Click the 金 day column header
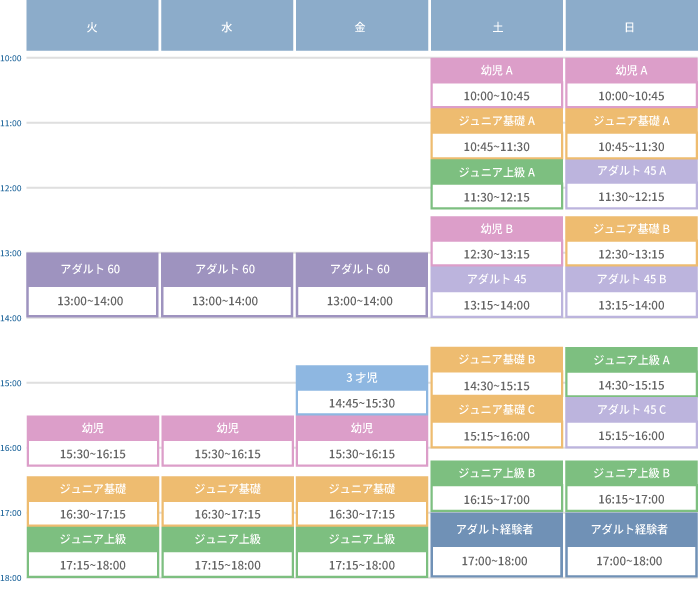The height and width of the screenshot is (590, 698). coord(360,27)
